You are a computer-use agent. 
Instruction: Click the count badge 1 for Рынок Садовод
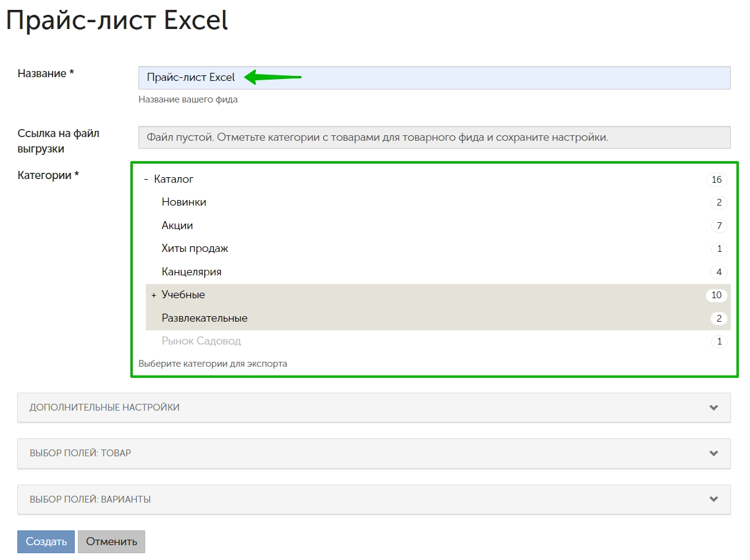tap(719, 341)
